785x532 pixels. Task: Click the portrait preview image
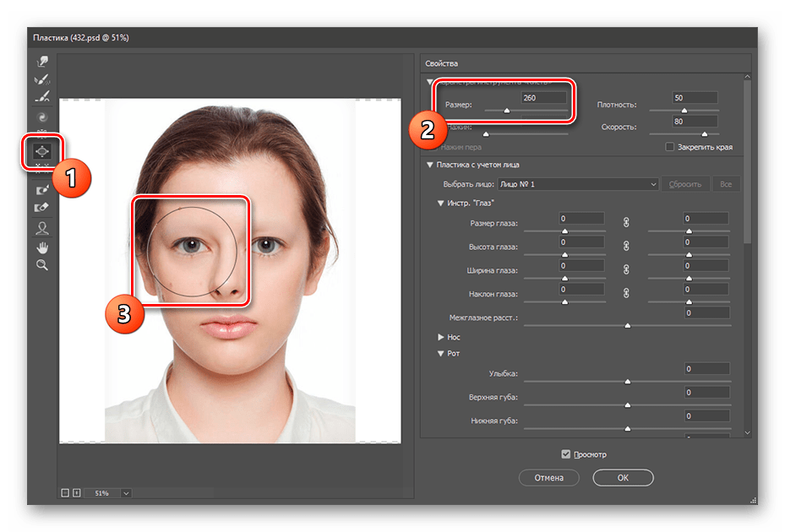point(231,270)
